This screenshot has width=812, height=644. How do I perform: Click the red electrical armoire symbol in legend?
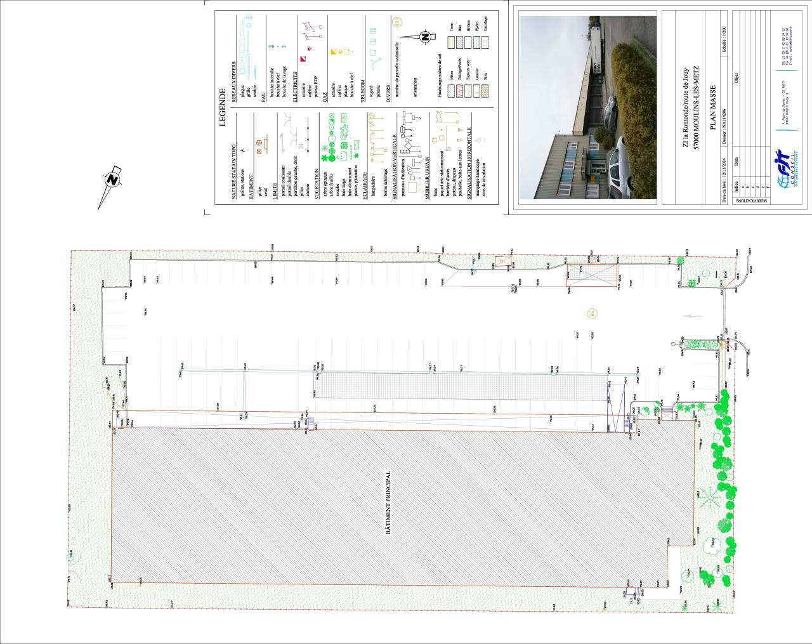coord(304,60)
